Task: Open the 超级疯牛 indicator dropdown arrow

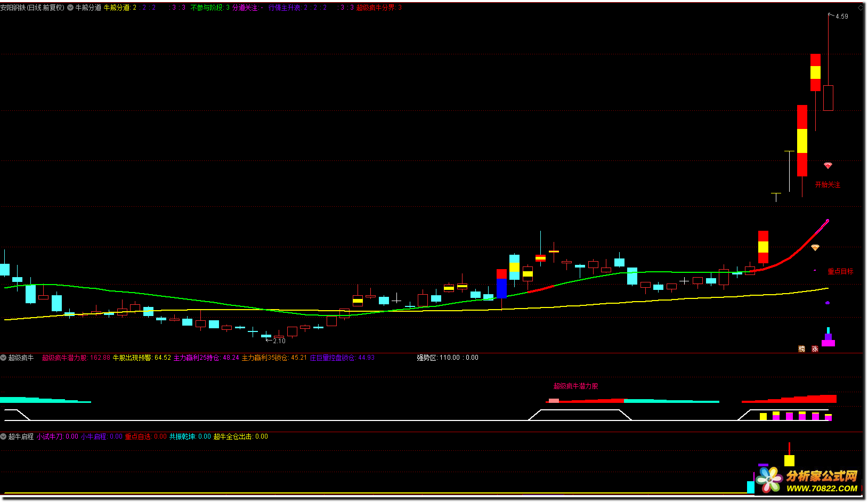Action: click(3, 358)
